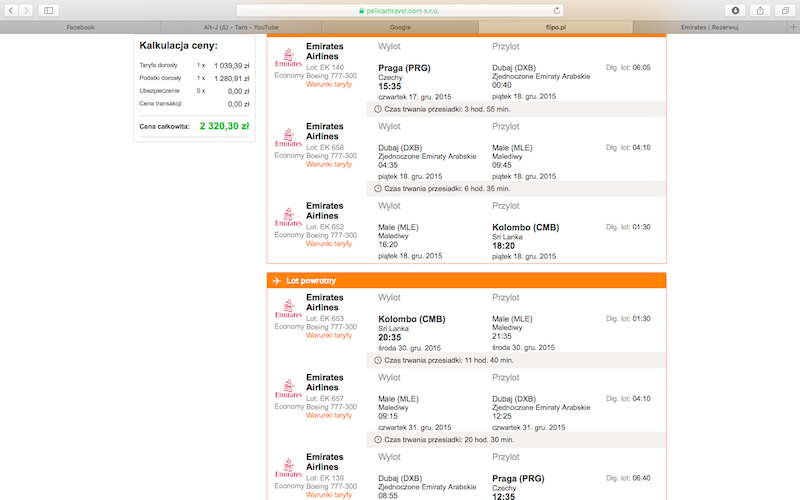The height and width of the screenshot is (500, 800).
Task: Open Warunki taryfy for flight EK 652
Action: coord(329,244)
